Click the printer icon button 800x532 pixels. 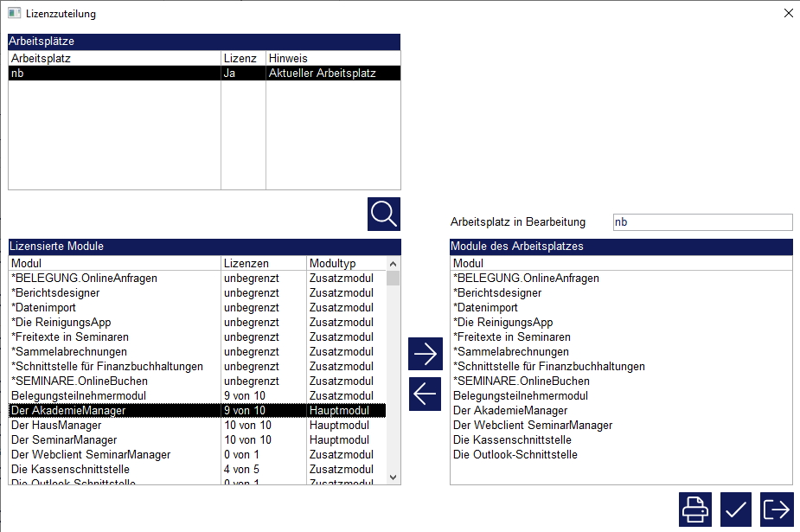click(694, 509)
